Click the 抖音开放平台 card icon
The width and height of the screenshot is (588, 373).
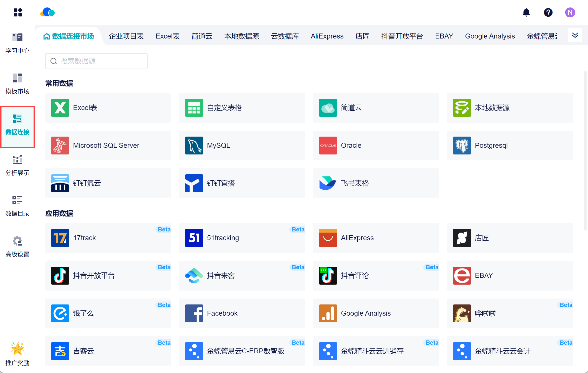tap(60, 276)
